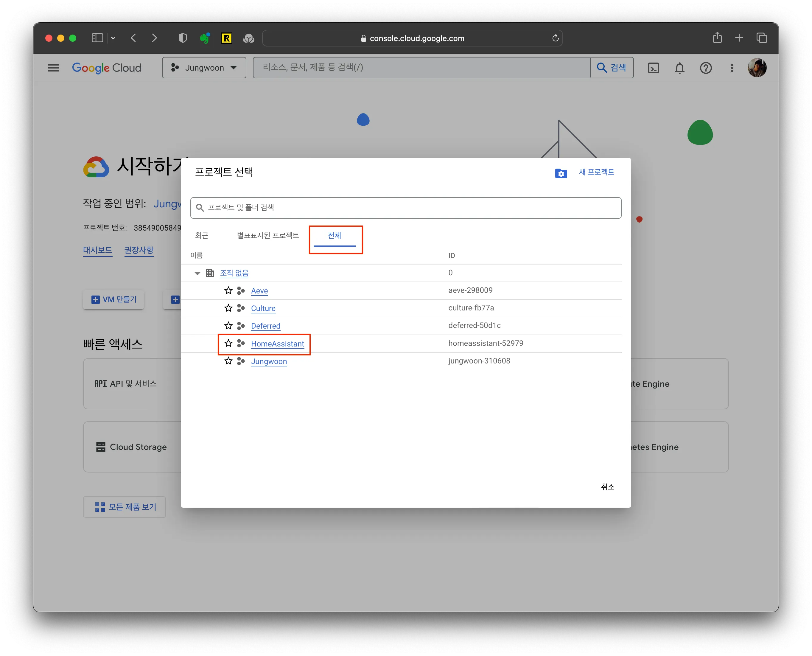This screenshot has width=812, height=656.
Task: Click the Evernote elephant extension icon
Action: point(204,38)
